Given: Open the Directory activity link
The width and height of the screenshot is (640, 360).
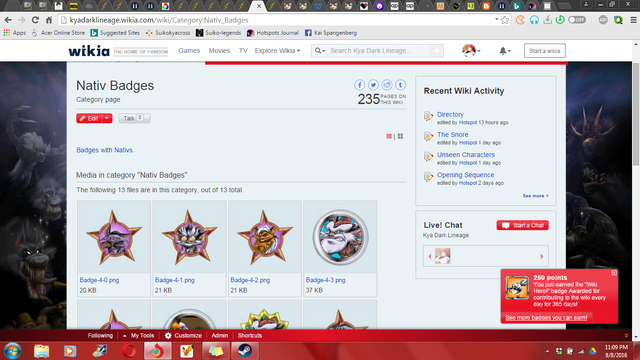Looking at the screenshot, I should click(x=450, y=114).
